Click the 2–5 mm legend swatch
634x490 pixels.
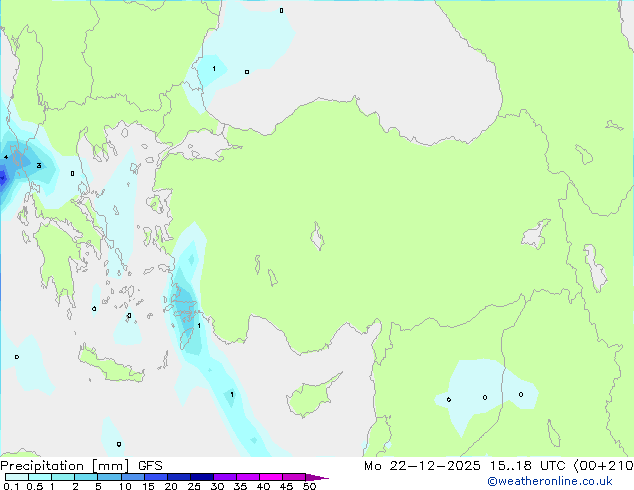point(86,477)
